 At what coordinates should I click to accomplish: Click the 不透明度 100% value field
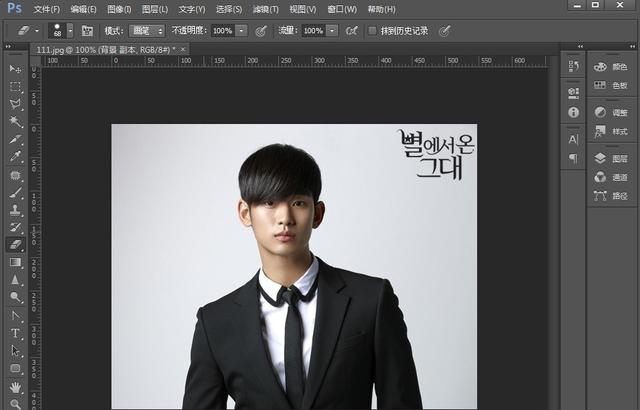223,31
